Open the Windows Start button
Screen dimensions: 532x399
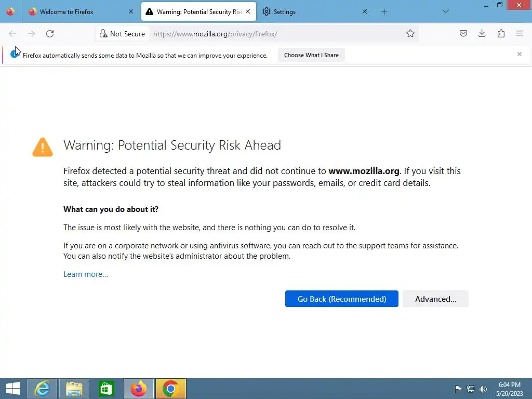point(13,389)
